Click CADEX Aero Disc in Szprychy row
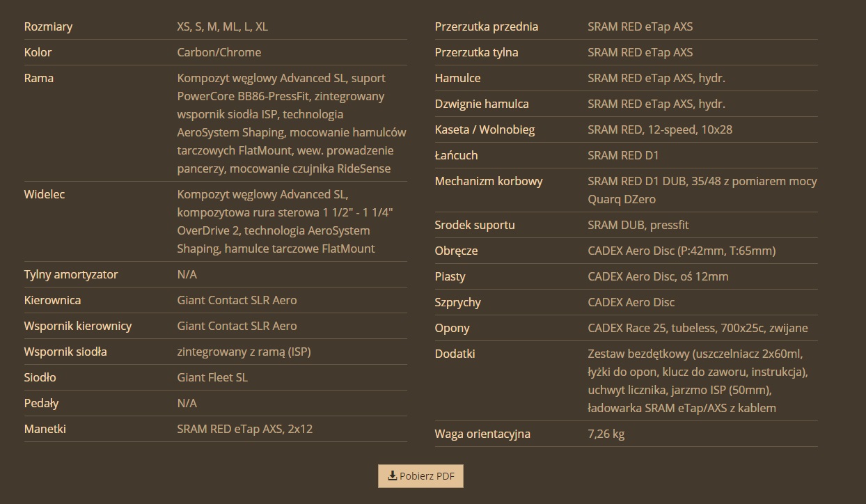The height and width of the screenshot is (504, 866). [631, 302]
